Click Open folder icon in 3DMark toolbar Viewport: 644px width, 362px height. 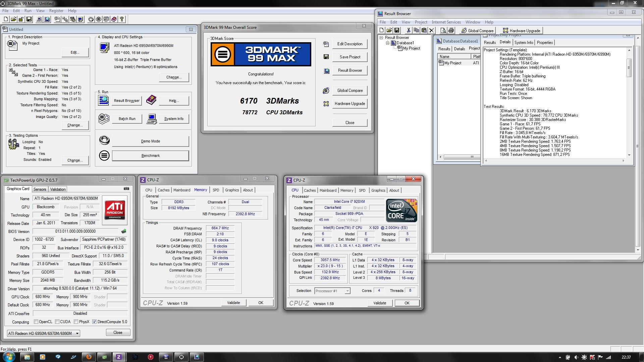13,19
